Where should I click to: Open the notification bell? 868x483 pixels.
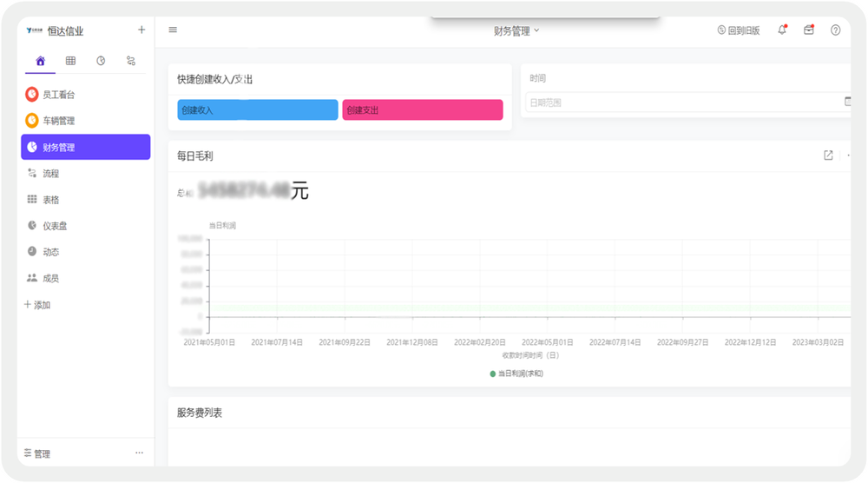pyautogui.click(x=782, y=30)
